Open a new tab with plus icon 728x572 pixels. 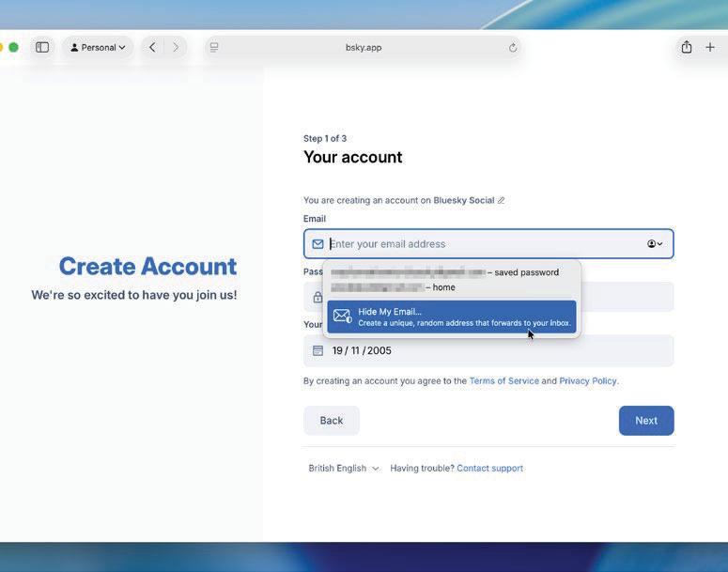[x=710, y=47]
